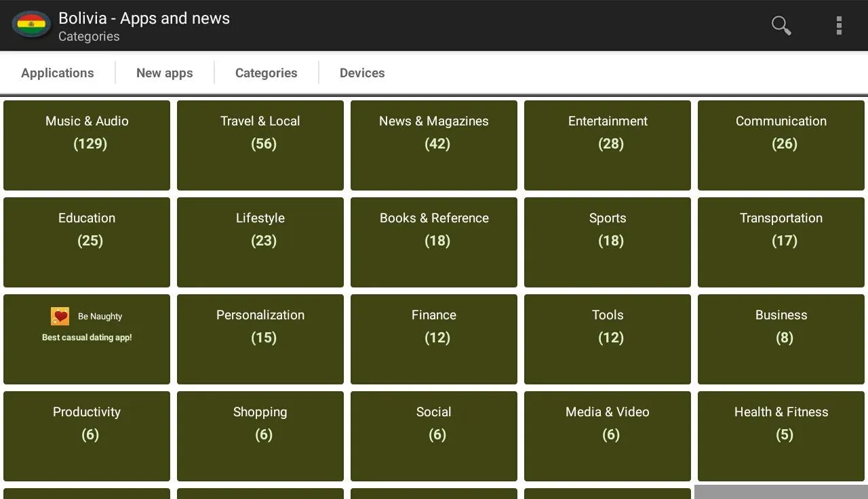Select the News & Magazines category tile
868x499 pixels.
(x=434, y=145)
